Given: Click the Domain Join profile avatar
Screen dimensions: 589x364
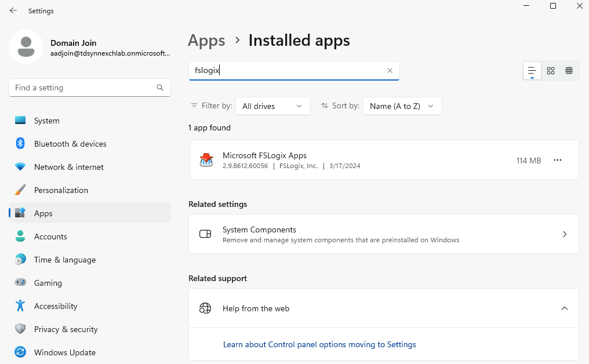Looking at the screenshot, I should 26,47.
